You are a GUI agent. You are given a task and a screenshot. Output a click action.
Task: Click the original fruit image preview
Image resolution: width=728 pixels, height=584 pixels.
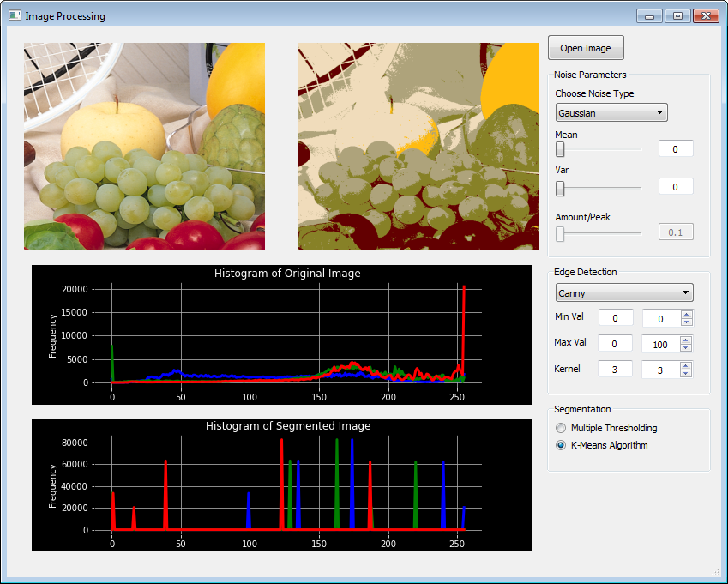pos(144,146)
